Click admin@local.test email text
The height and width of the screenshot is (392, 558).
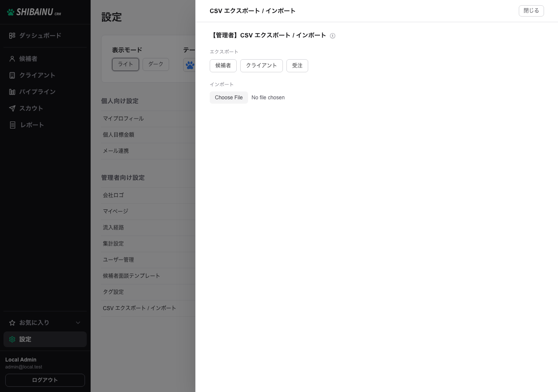coord(24,367)
